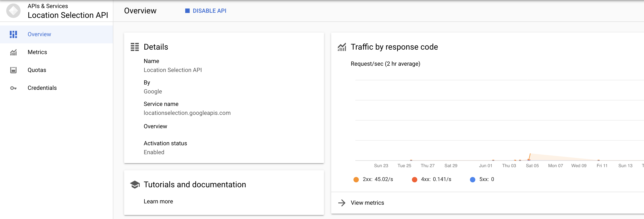
Task: Navigate to Credentials in the sidebar
Action: click(x=42, y=88)
